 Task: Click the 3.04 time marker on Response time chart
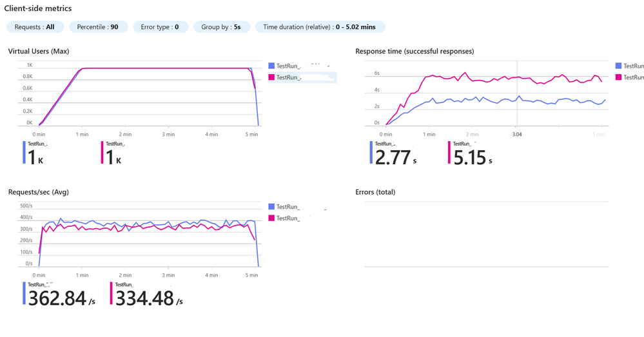point(516,134)
